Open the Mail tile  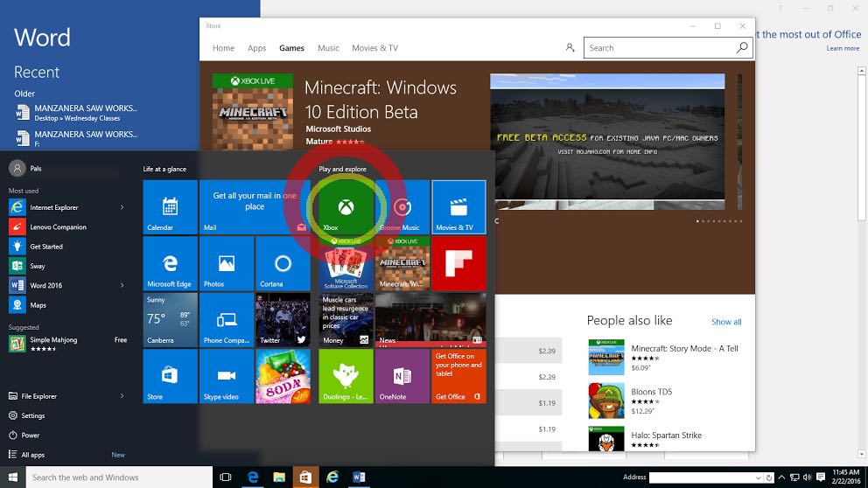255,207
